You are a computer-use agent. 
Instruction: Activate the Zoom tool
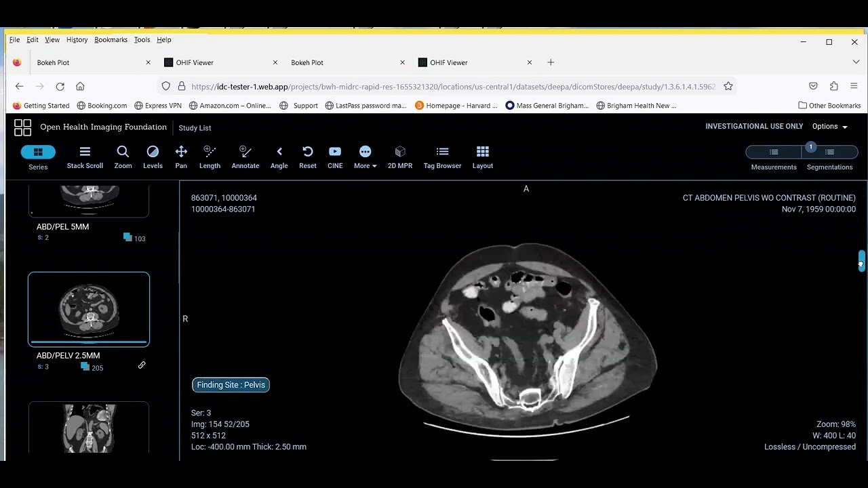pyautogui.click(x=123, y=157)
